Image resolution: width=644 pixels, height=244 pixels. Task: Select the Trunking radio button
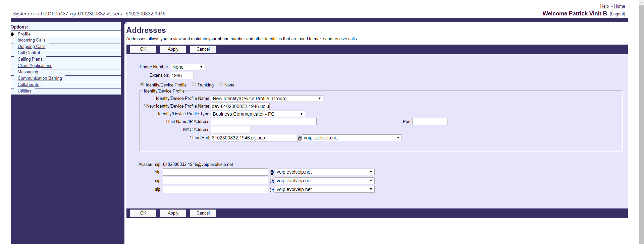[194, 84]
